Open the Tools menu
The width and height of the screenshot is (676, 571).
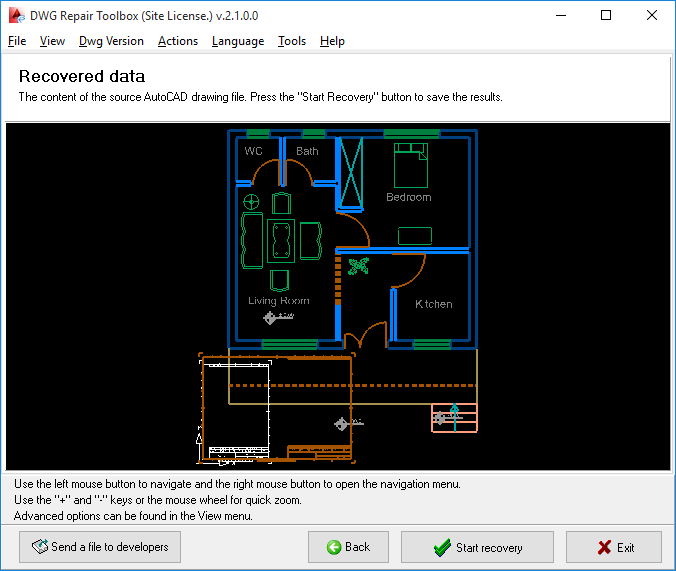pyautogui.click(x=292, y=41)
